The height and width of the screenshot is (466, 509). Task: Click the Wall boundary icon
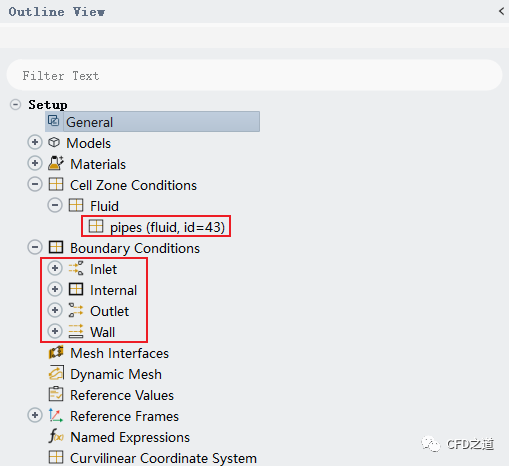(76, 331)
